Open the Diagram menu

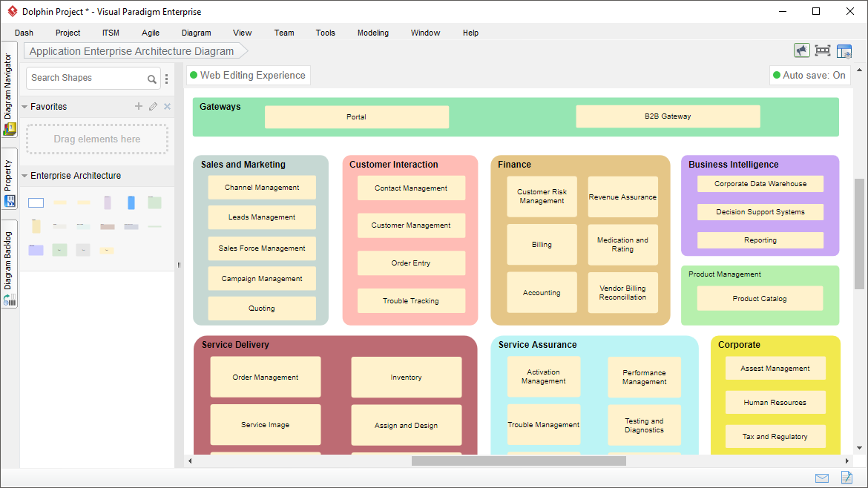196,33
